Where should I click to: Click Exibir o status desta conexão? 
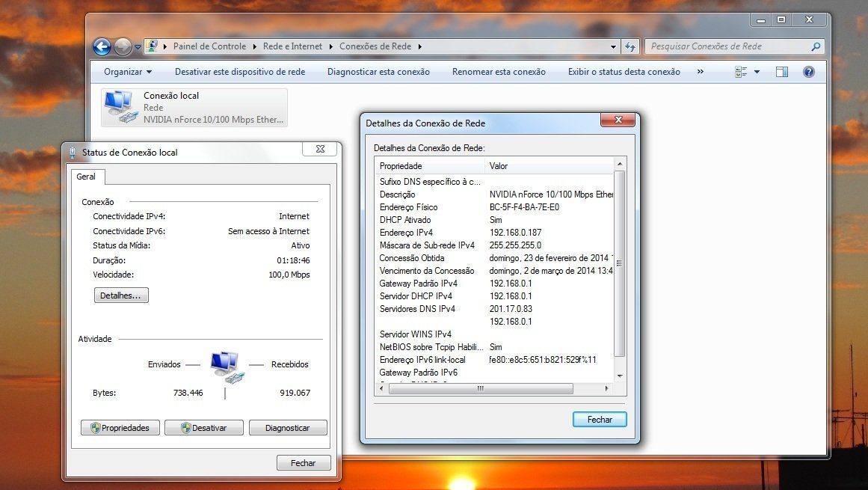[624, 72]
